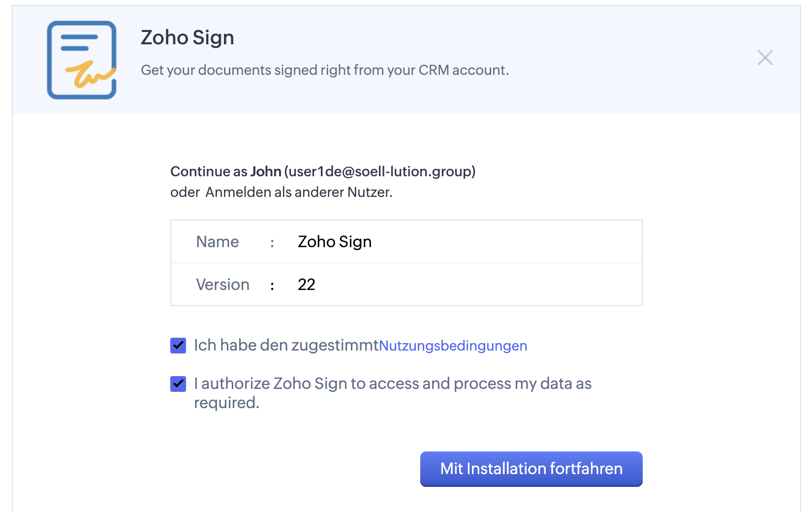Select the Zoho Sign name value
The width and height of the screenshot is (812, 512).
[335, 242]
